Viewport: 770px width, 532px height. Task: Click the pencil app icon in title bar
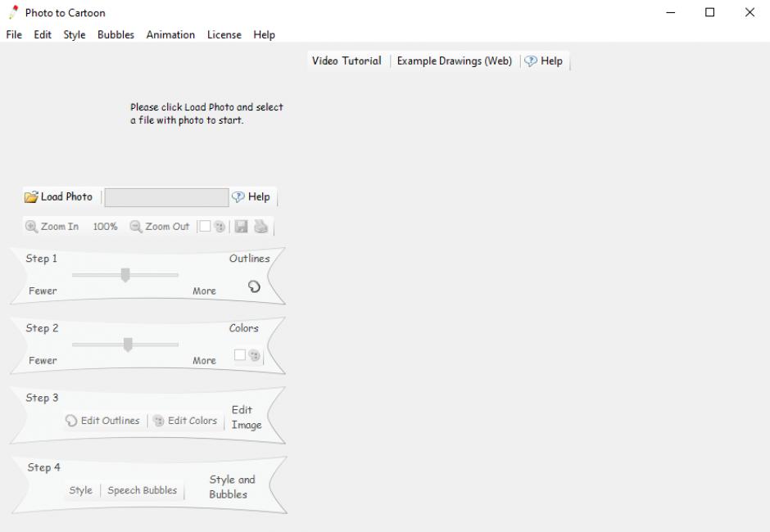coord(13,12)
